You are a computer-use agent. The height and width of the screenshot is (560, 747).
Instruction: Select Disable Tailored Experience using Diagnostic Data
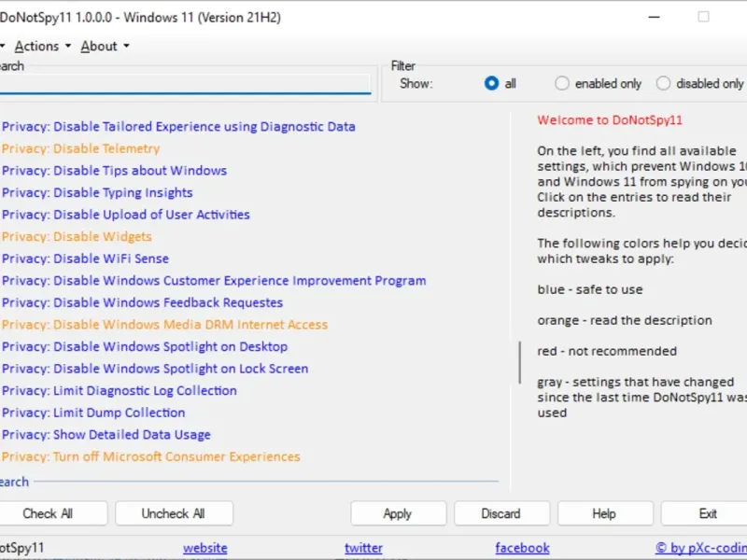coord(178,127)
